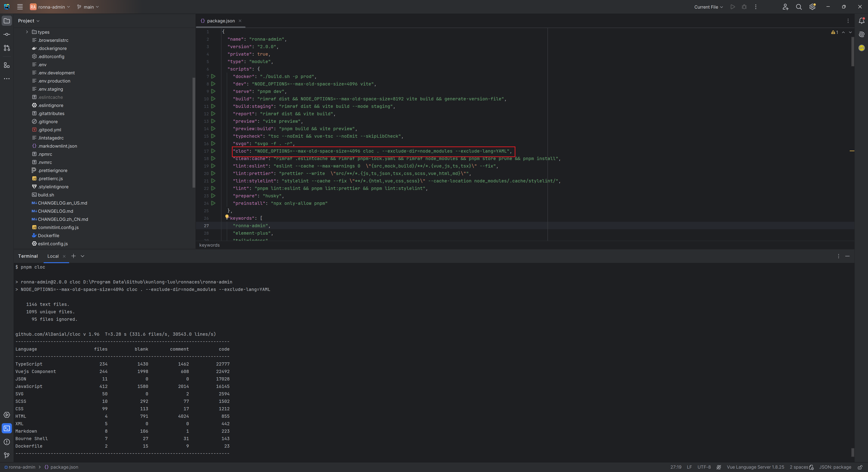Open the main hamburger menu
The image size is (868, 472).
20,7
